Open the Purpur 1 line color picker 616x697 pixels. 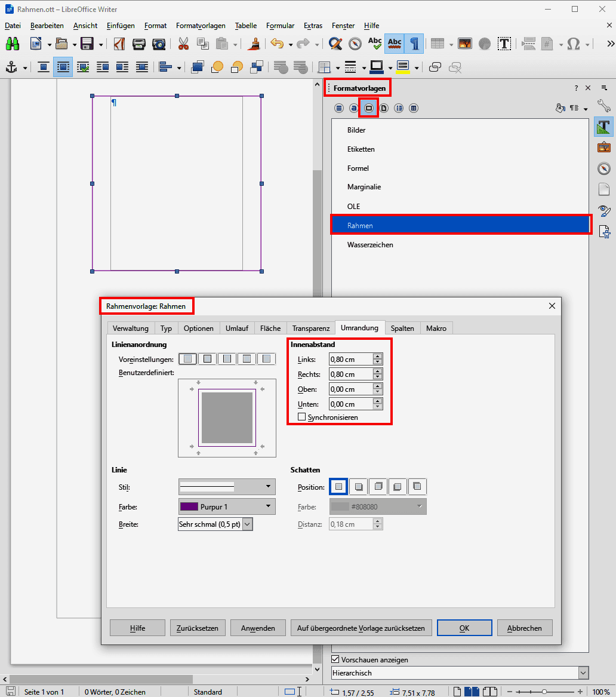click(x=227, y=506)
